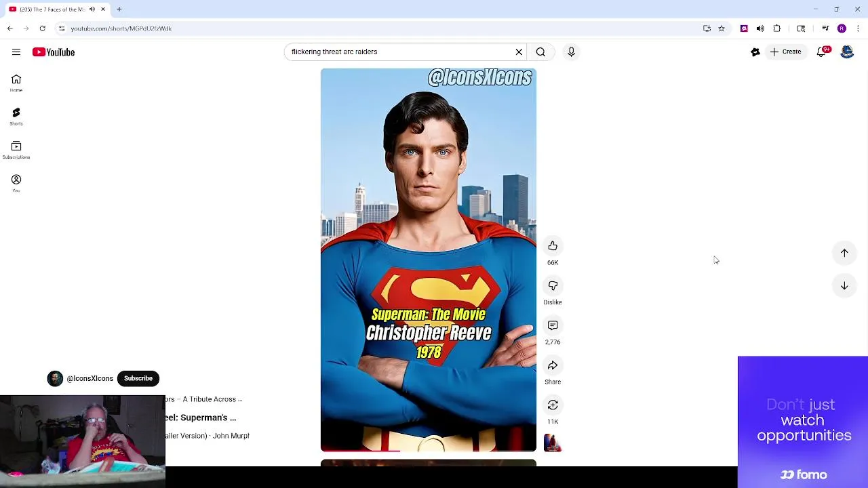Go to the previous Short with up arrow
The image size is (868, 488).
844,253
